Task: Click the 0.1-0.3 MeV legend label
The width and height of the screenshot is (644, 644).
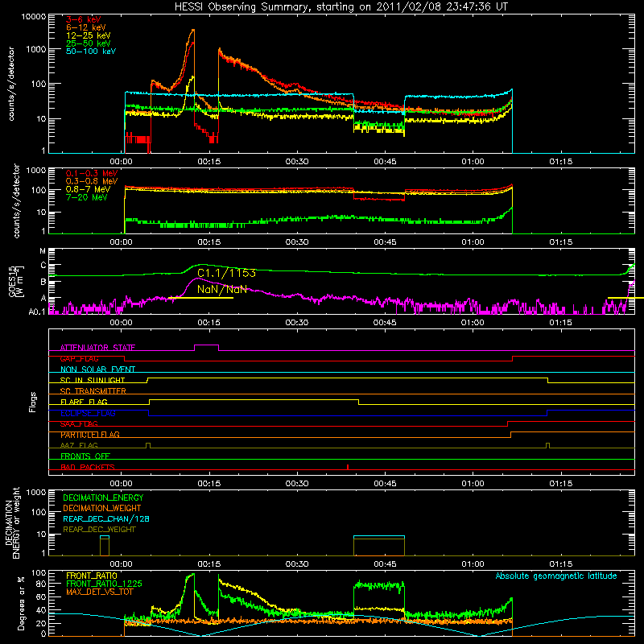Action: pos(92,173)
